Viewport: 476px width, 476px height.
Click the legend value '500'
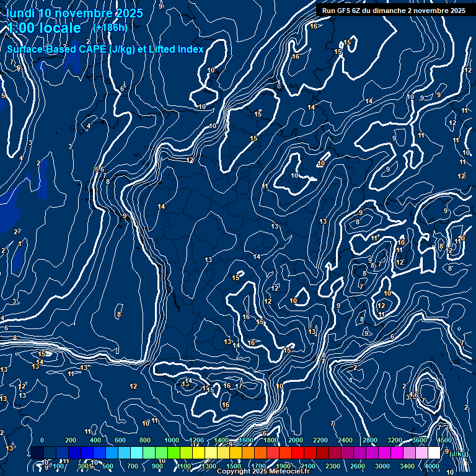pos(108,466)
